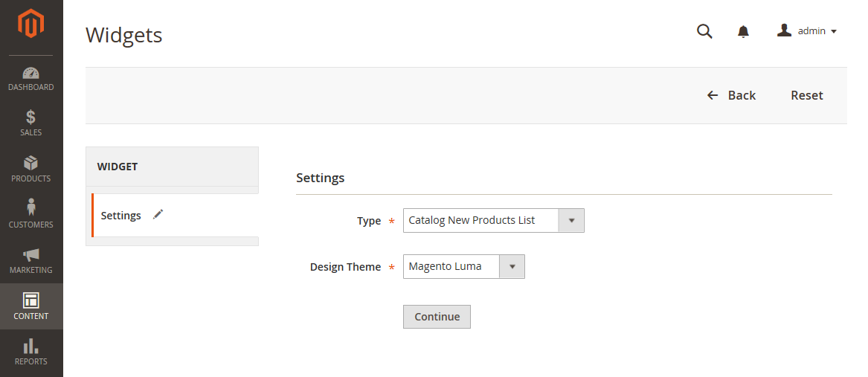Image resolution: width=868 pixels, height=377 pixels.
Task: Open the Type dropdown arrow
Action: [x=572, y=220]
